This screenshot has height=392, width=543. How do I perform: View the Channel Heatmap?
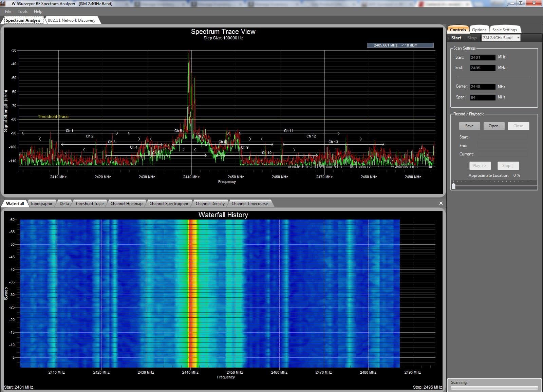pyautogui.click(x=127, y=203)
